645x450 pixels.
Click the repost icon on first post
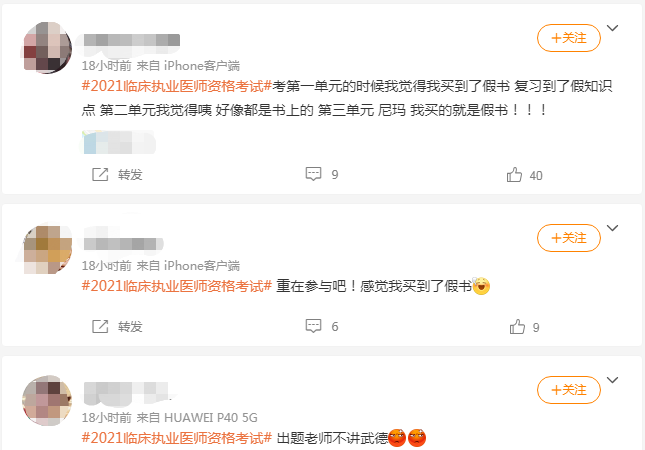coord(100,174)
